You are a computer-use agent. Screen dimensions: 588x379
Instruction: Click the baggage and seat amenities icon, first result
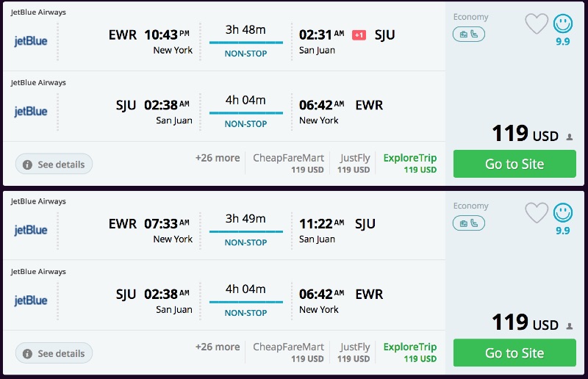pyautogui.click(x=468, y=34)
